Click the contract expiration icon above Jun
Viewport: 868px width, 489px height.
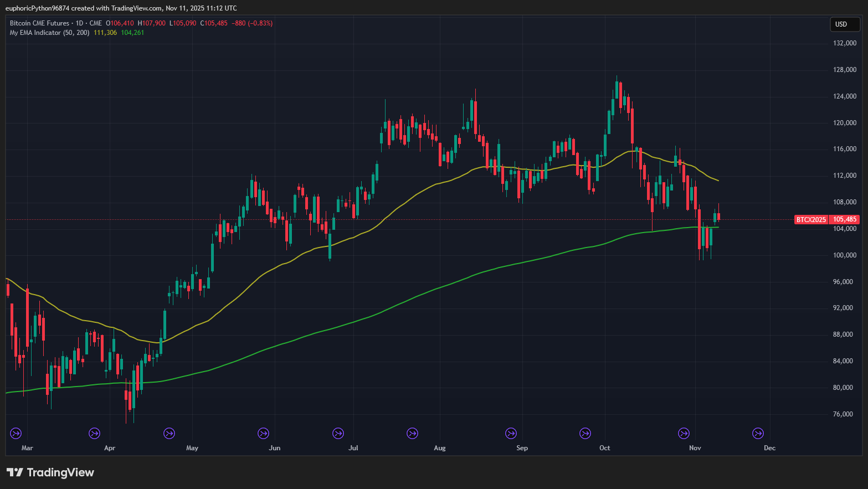click(x=263, y=434)
